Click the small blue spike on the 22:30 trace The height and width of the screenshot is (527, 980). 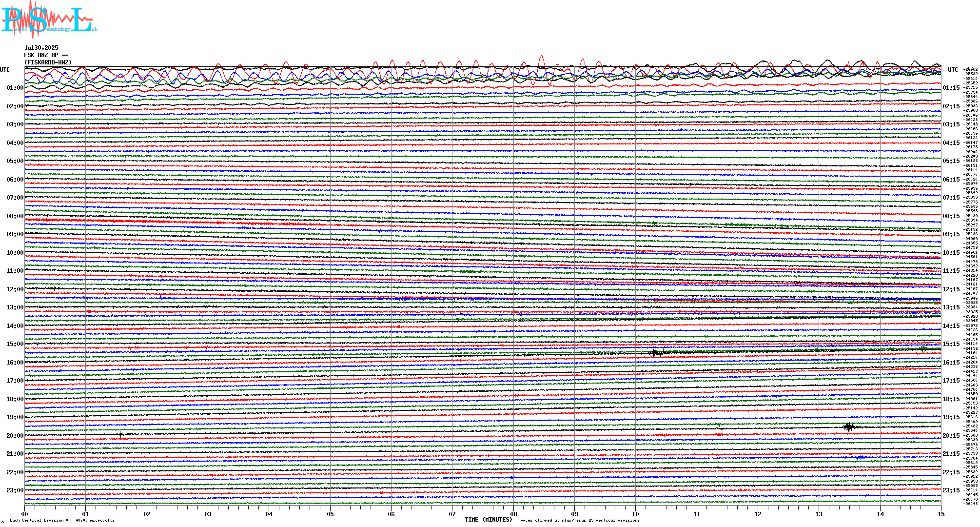(x=512, y=477)
